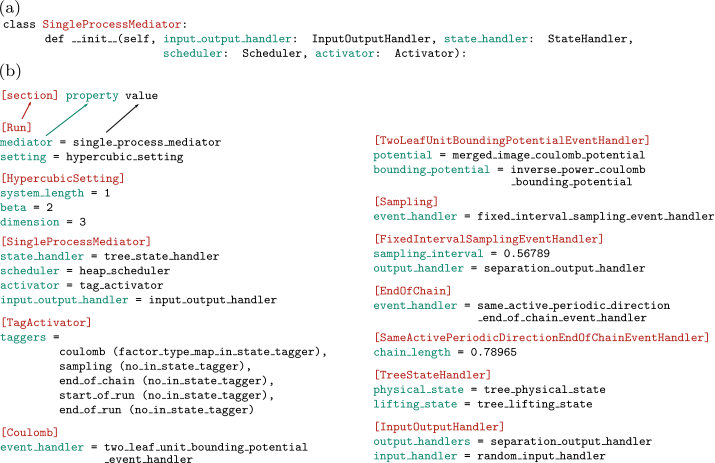Click the [Sampling] section header

[406, 202]
